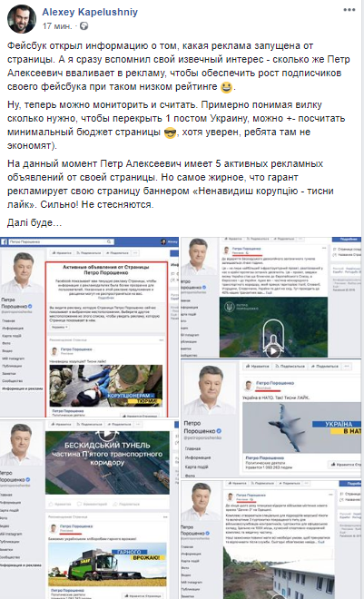Click 'Поделиться' above the fighter jet post
The height and width of the screenshot is (599, 364).
pos(324,366)
